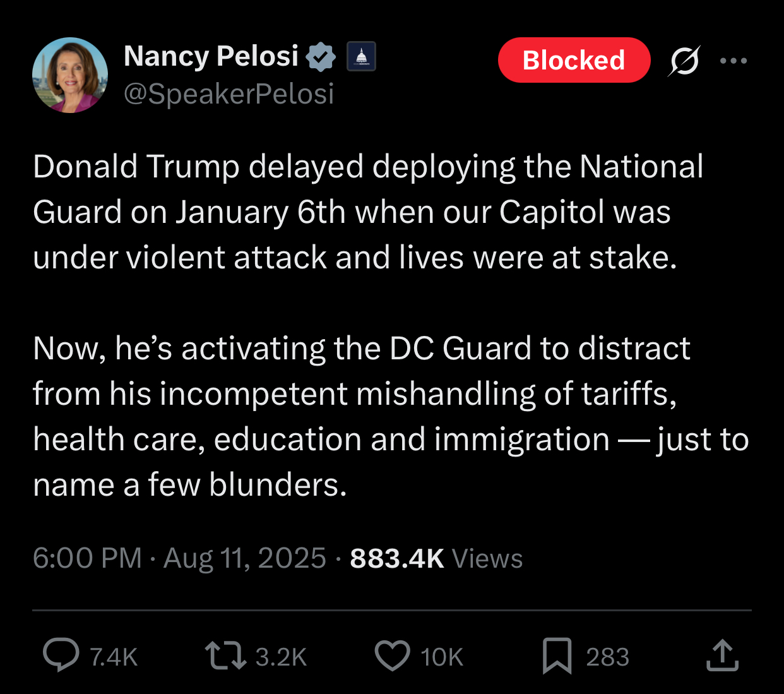Click the tweet text about the DC Guard
This screenshot has width=784, height=694.
click(391, 416)
